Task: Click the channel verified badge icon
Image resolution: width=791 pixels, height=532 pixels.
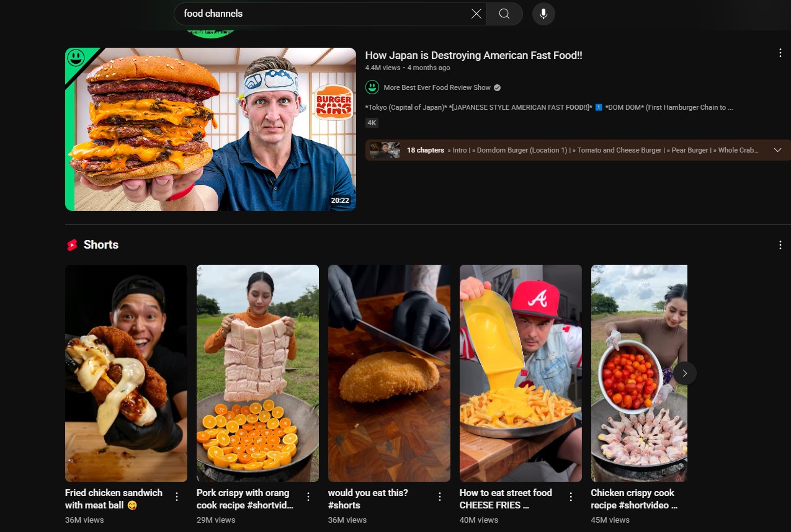Action: 497,87
